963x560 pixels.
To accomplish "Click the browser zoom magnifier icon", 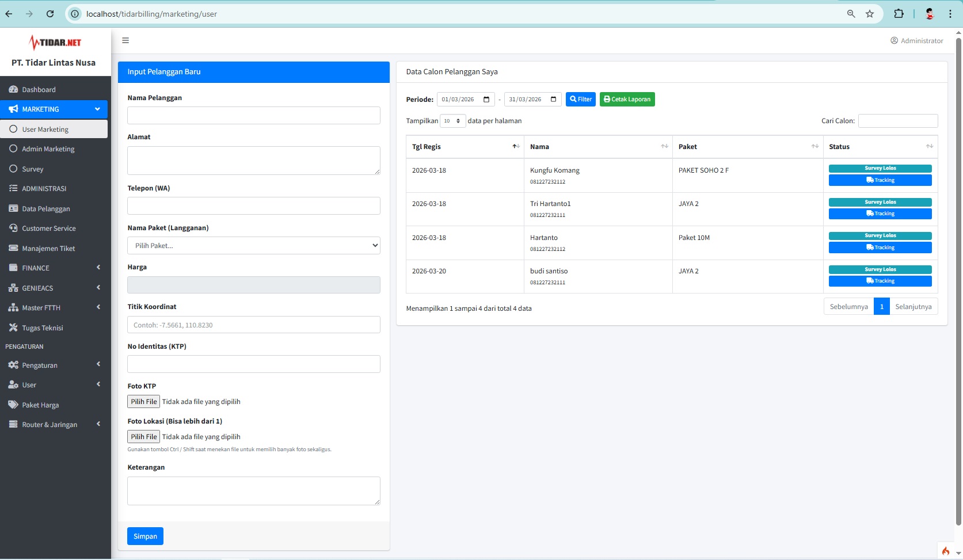I will point(851,14).
